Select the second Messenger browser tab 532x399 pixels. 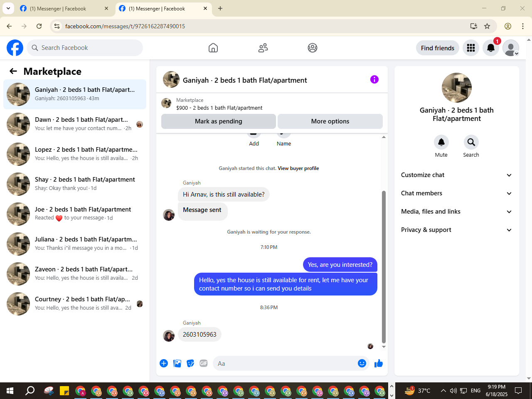(163, 8)
